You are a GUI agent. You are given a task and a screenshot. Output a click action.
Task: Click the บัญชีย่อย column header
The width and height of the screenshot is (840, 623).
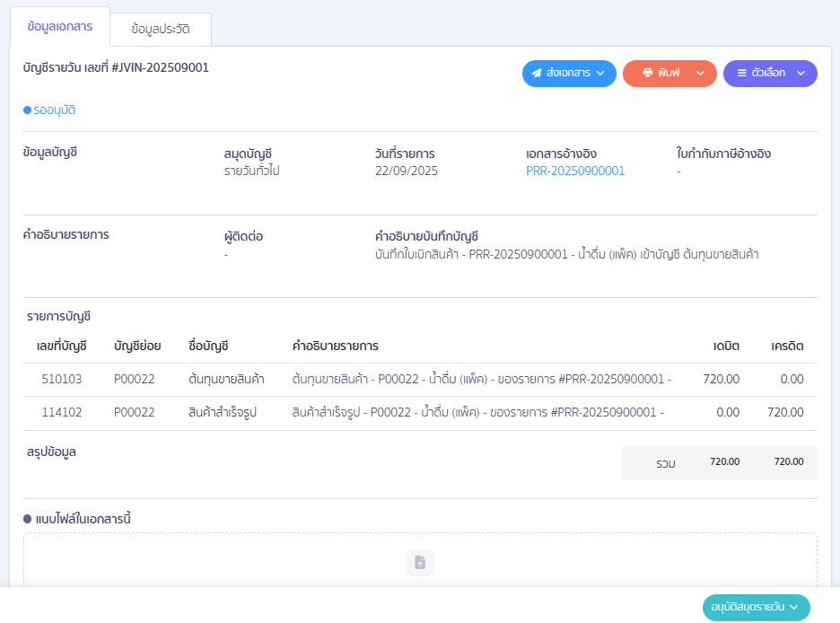[x=137, y=346]
